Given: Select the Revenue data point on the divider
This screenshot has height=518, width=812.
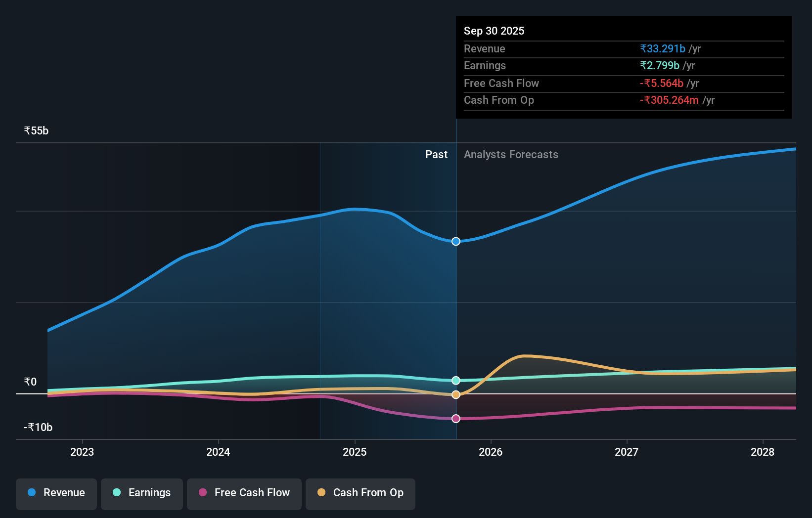Looking at the screenshot, I should coord(455,242).
